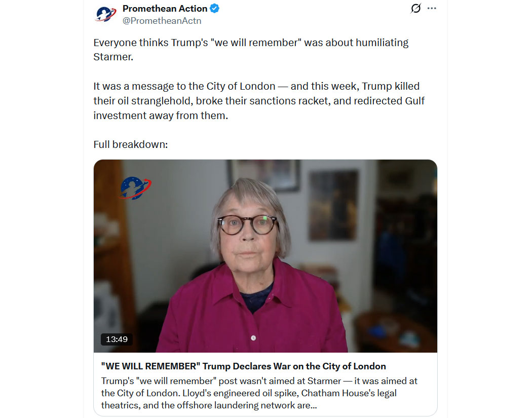This screenshot has width=532, height=418.
Task: Click the Promethean logo watermark in the video
Action: [136, 187]
